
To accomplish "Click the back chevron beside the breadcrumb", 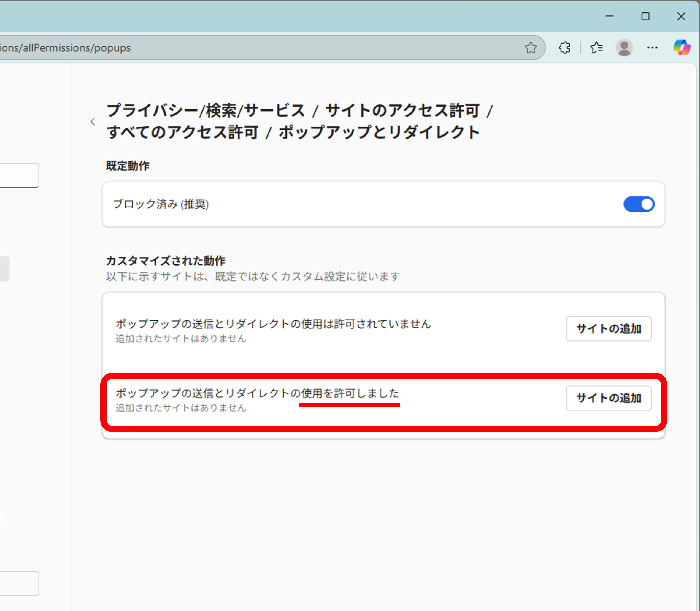I will point(93,122).
